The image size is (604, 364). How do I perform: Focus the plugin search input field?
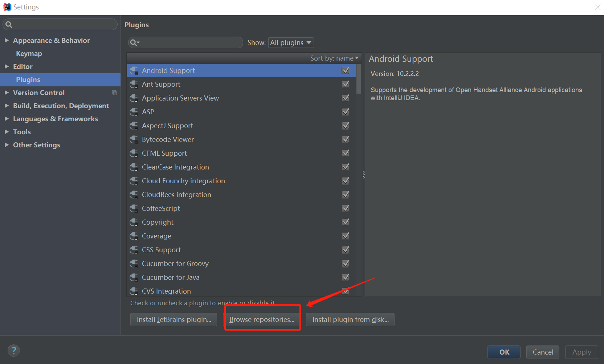coord(185,42)
